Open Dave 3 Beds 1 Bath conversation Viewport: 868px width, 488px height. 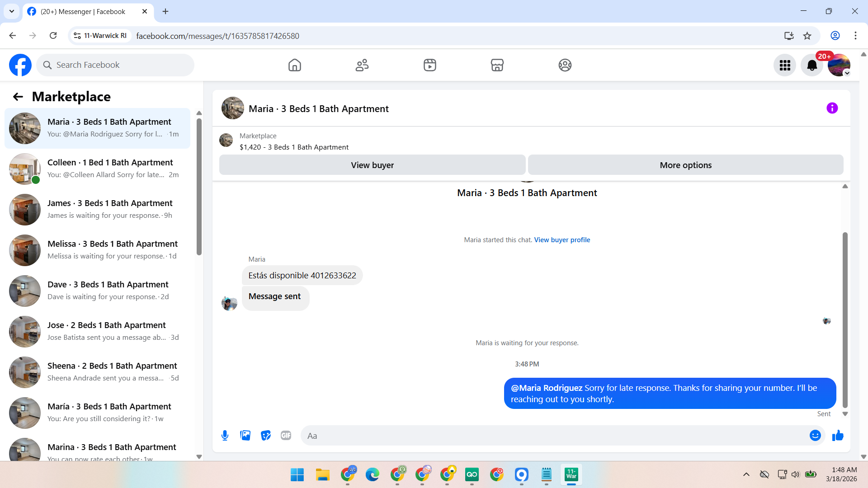(97, 291)
